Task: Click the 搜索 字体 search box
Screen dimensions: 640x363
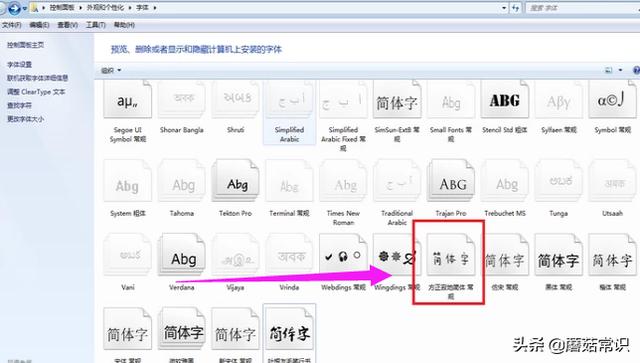Action: pos(583,8)
